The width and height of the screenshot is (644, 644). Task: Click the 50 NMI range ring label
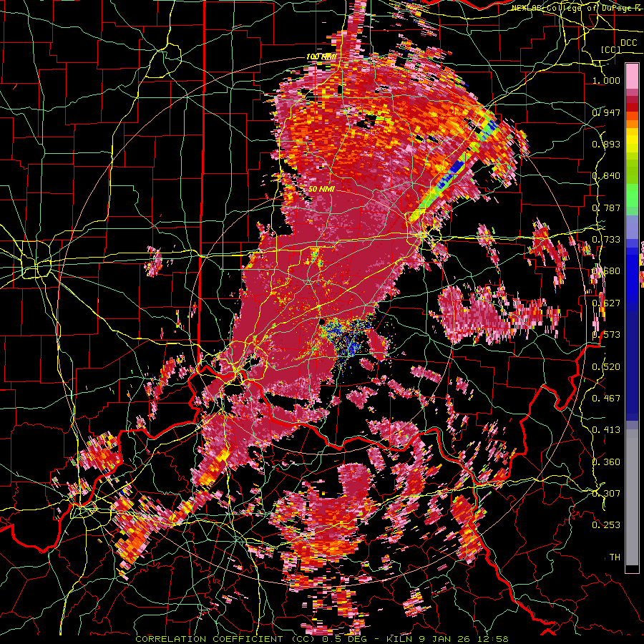321,189
